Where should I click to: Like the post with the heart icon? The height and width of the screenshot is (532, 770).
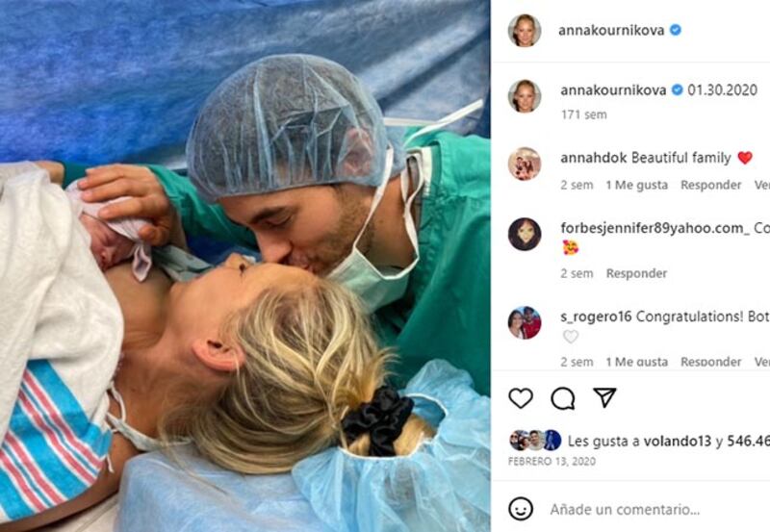[521, 398]
